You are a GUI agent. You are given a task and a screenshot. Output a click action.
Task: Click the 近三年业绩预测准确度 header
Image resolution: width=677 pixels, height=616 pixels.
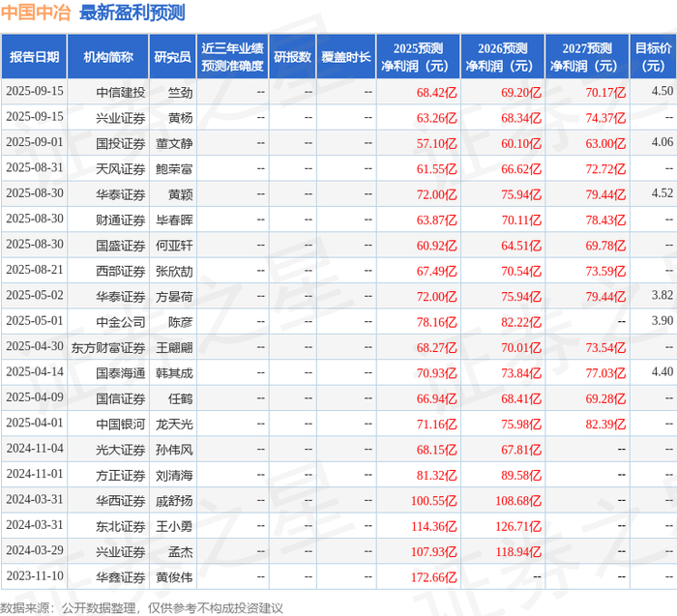coord(233,57)
